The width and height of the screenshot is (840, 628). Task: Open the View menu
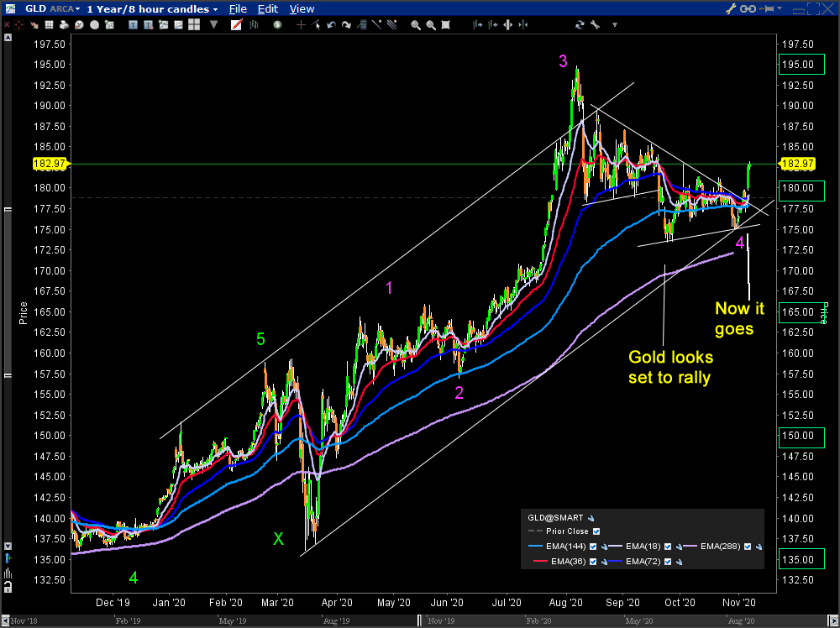click(x=302, y=9)
